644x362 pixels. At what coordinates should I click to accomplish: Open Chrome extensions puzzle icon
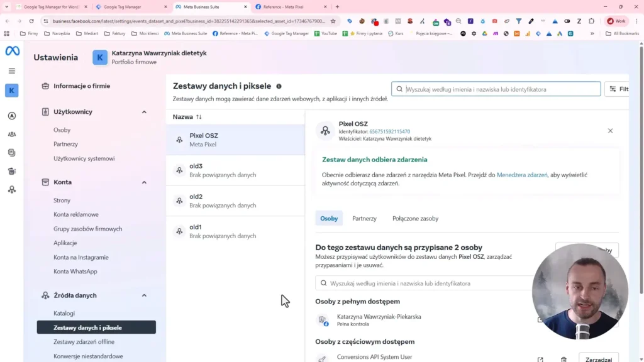point(591,21)
